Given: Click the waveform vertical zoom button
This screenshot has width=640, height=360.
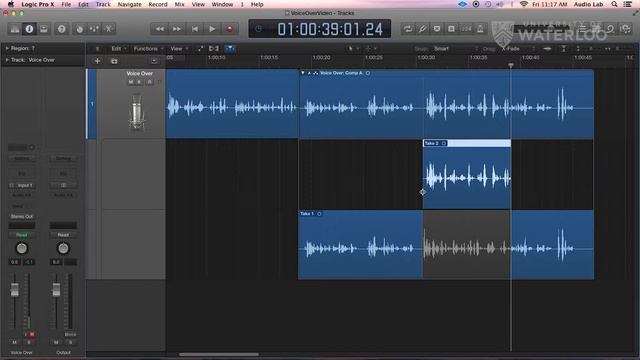Looking at the screenshot, I should [x=547, y=49].
